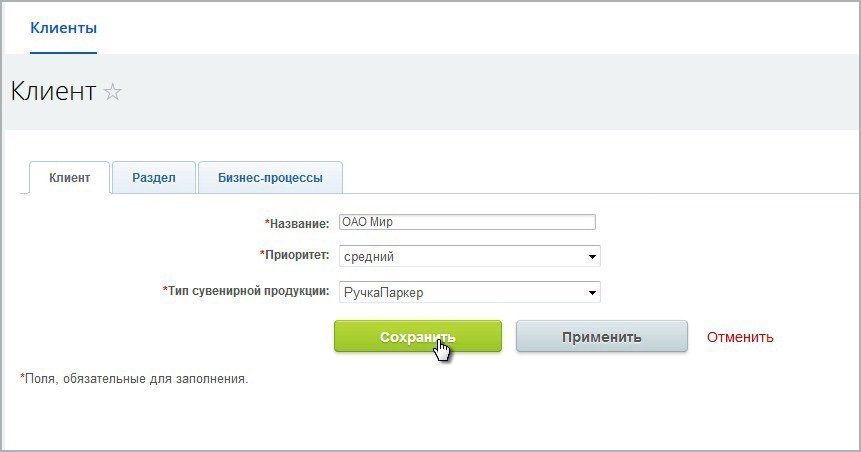The image size is (861, 452).
Task: Click the Название field label
Action: click(x=300, y=223)
